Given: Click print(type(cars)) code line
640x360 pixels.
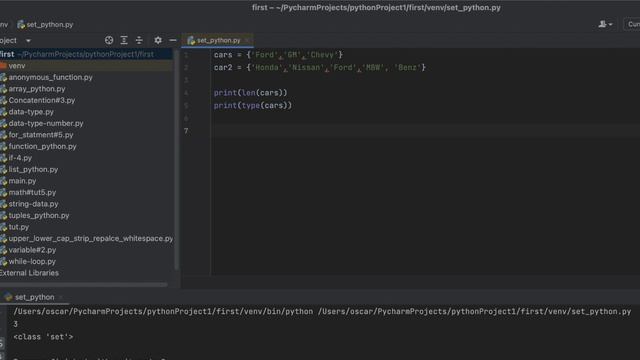Looking at the screenshot, I should tap(253, 105).
